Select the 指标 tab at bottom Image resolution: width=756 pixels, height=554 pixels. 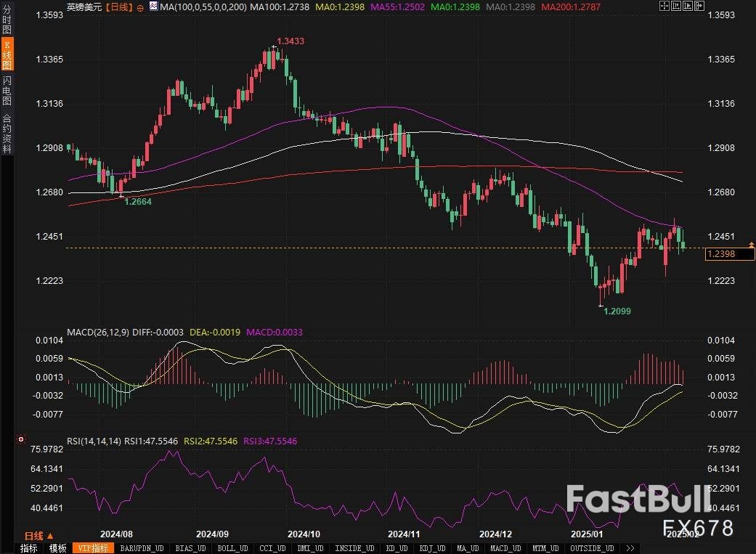pyautogui.click(x=29, y=548)
